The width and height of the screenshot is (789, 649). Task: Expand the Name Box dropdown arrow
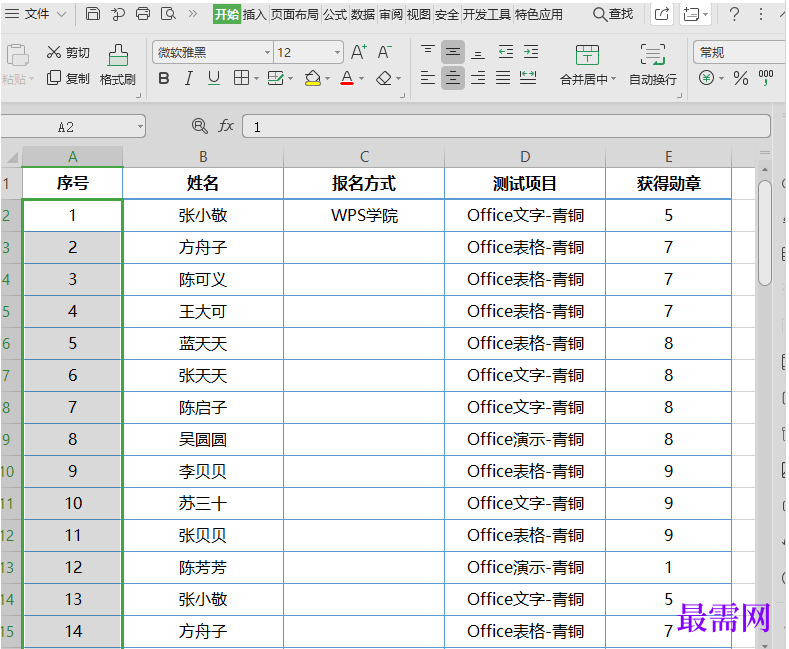(x=139, y=126)
